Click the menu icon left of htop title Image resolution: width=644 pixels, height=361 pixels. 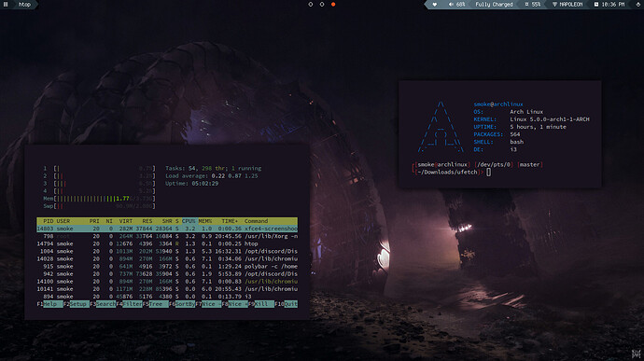point(6,5)
